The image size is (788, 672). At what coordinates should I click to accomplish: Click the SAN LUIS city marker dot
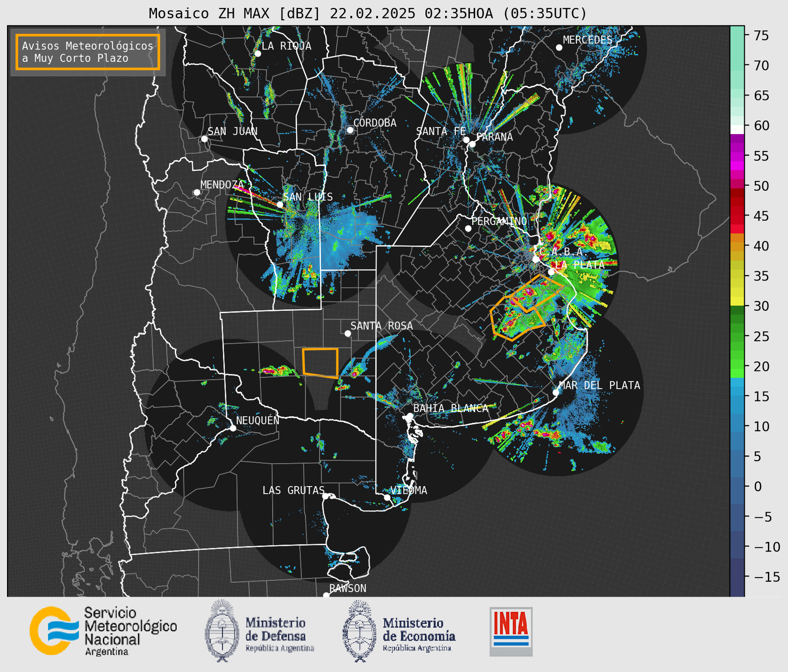click(280, 205)
